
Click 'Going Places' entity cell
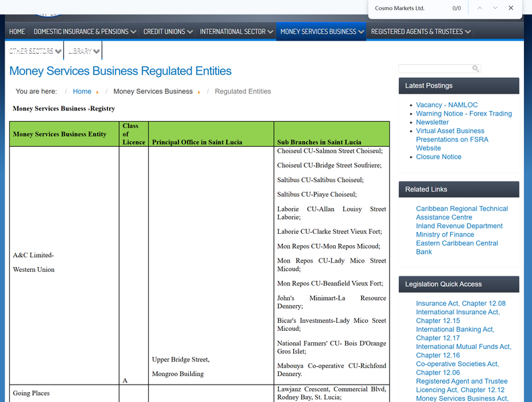(x=31, y=393)
